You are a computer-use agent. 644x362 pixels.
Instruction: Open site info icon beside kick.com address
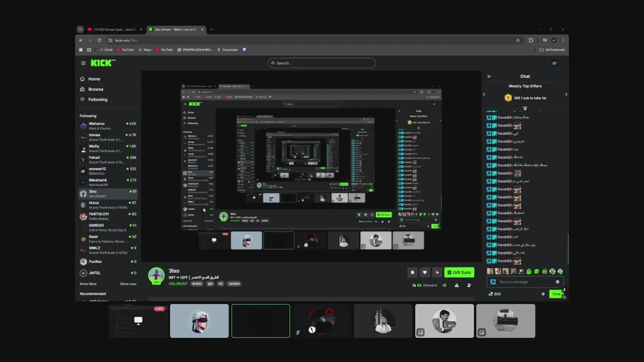(x=110, y=40)
